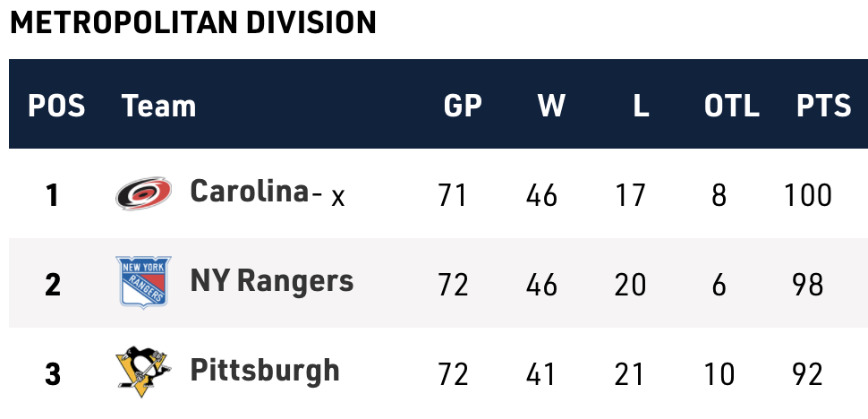The image size is (868, 419).
Task: Click Carolina's 71 games played cell
Action: pos(454,195)
